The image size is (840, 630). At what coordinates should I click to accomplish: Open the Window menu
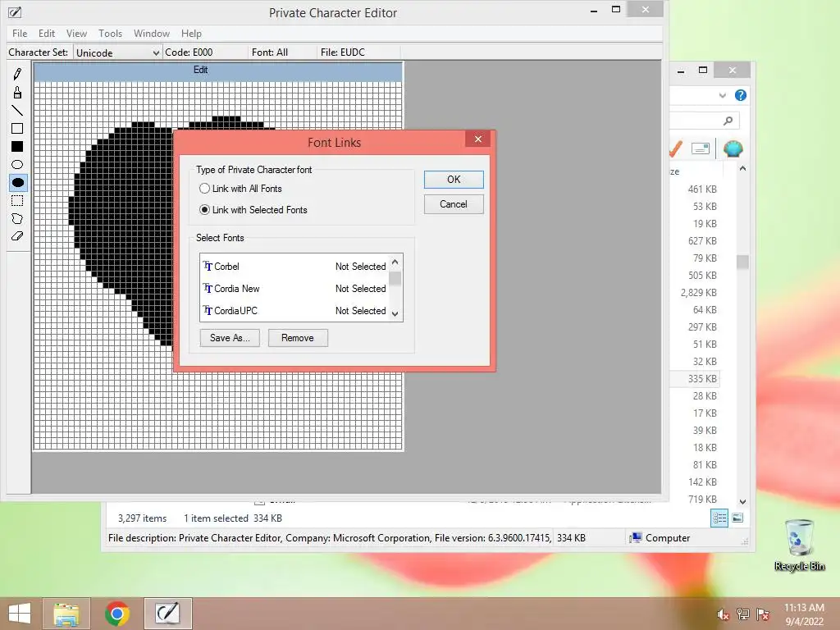152,33
